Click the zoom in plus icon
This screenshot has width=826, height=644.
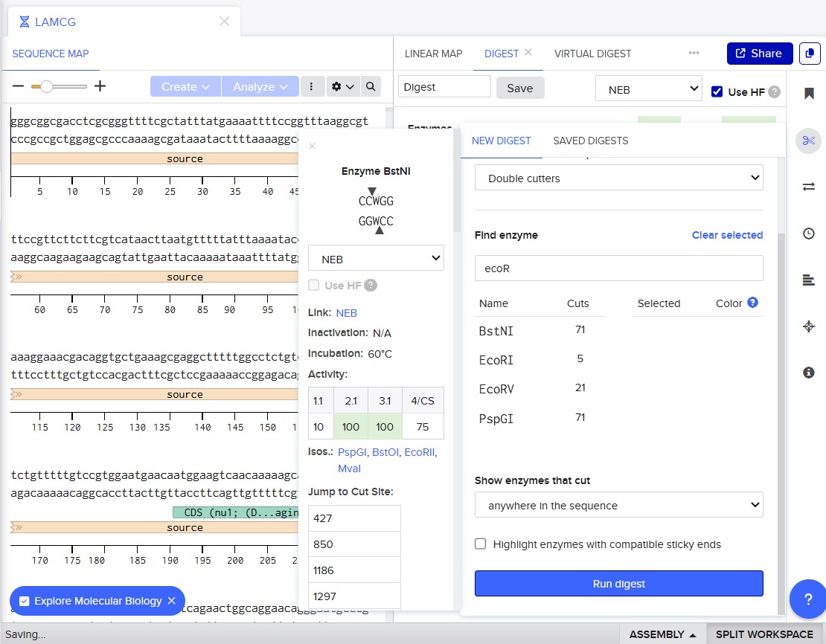100,86
